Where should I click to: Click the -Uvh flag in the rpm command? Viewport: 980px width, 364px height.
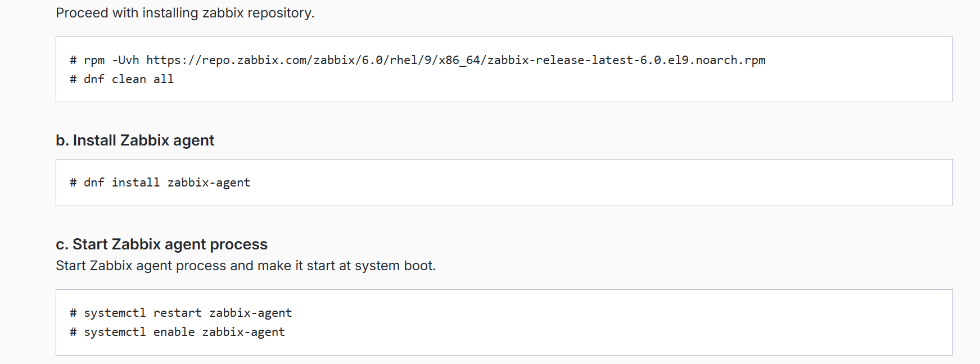coord(125,60)
